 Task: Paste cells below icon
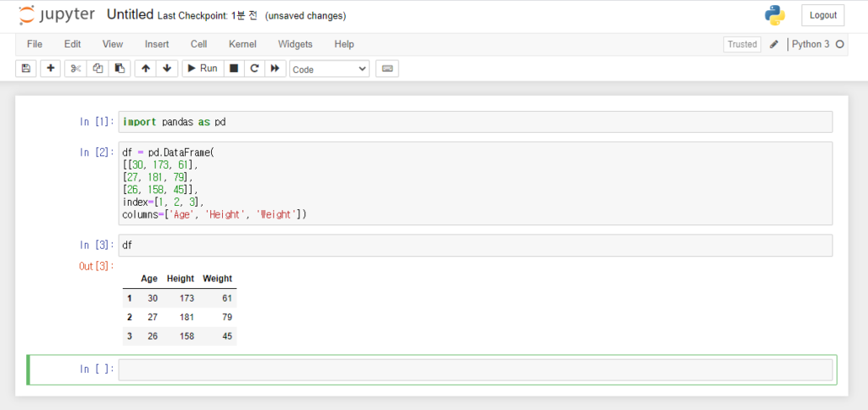click(120, 69)
